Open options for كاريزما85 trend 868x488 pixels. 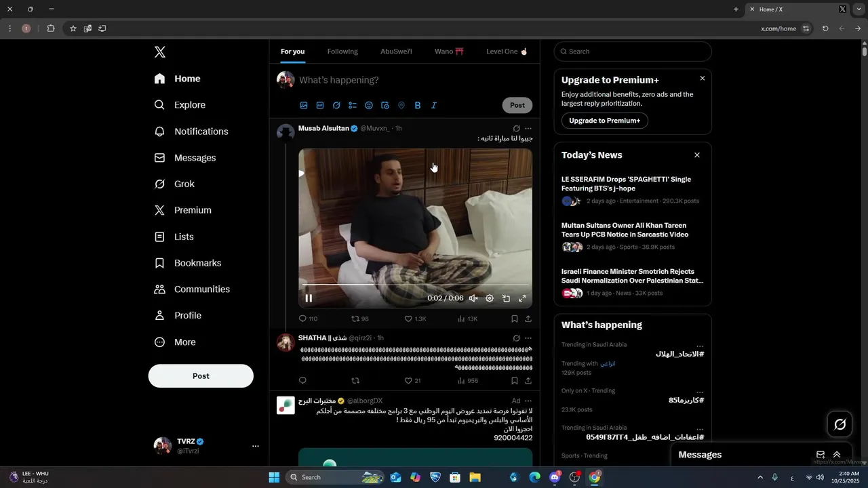[x=700, y=391]
